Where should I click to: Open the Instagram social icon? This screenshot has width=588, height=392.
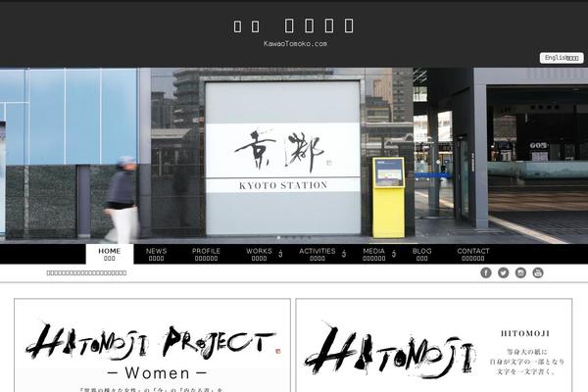coord(520,272)
